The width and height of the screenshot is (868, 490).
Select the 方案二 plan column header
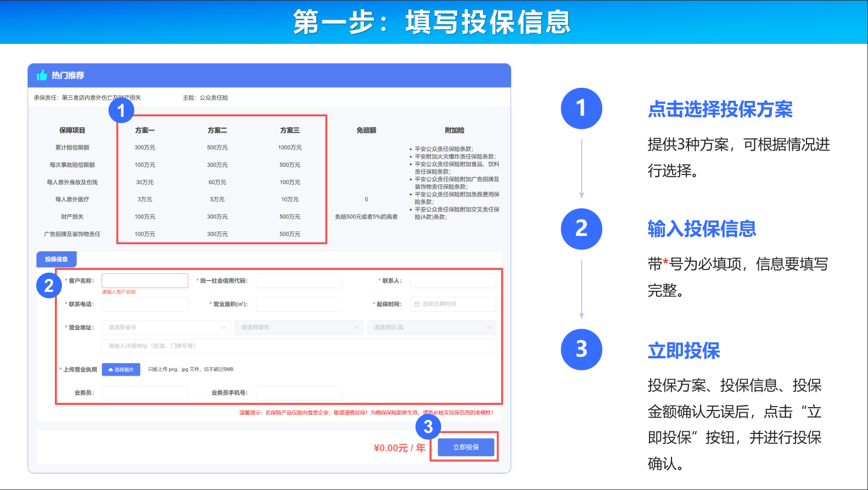pyautogui.click(x=217, y=131)
